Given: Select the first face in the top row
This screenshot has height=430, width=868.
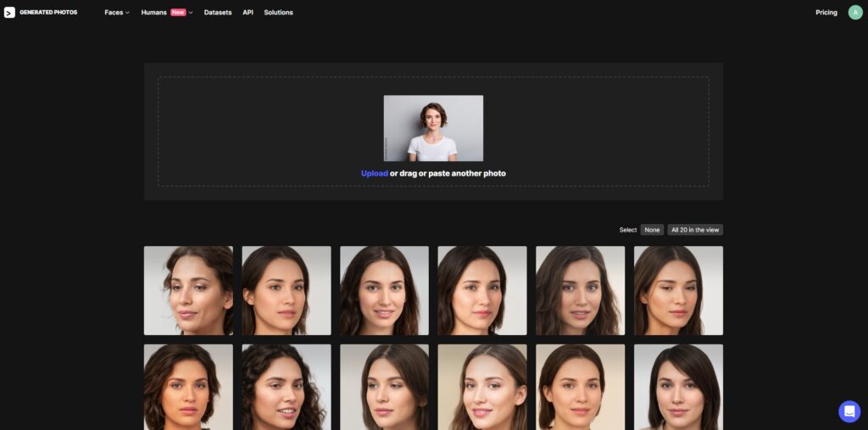Looking at the screenshot, I should [x=188, y=290].
